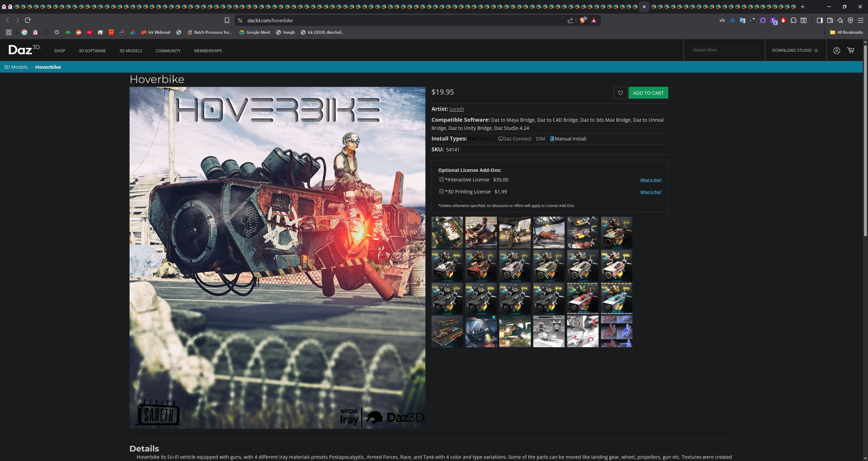
Task: Toggle the browser sidebar panel icon
Action: [819, 21]
